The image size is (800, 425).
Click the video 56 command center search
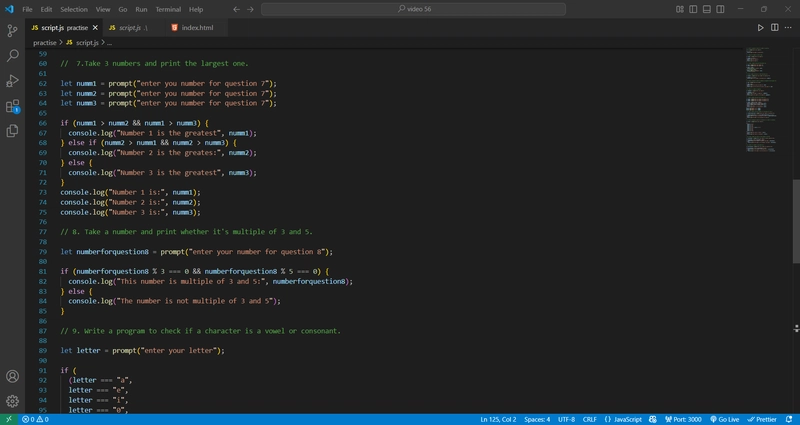pyautogui.click(x=413, y=9)
